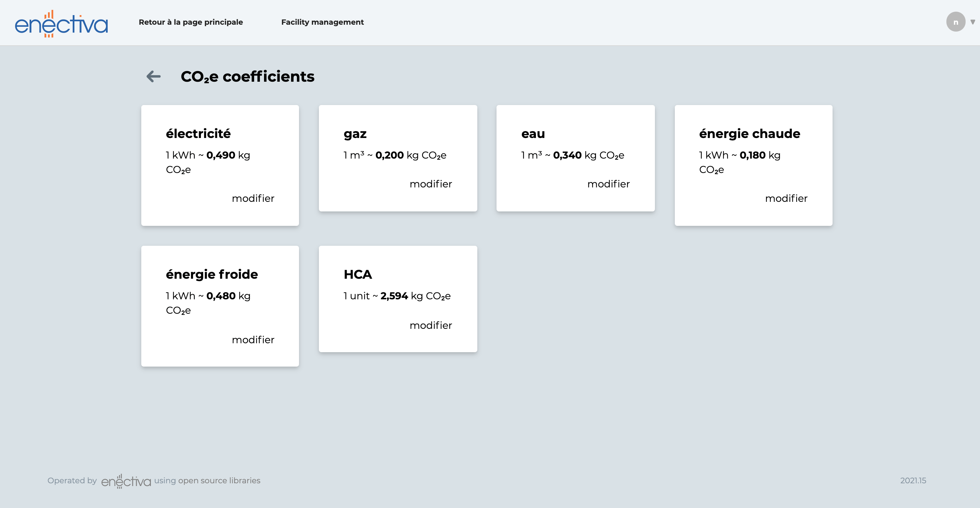Click the grey enectiva logo in footer
The image size is (980, 508).
point(126,481)
